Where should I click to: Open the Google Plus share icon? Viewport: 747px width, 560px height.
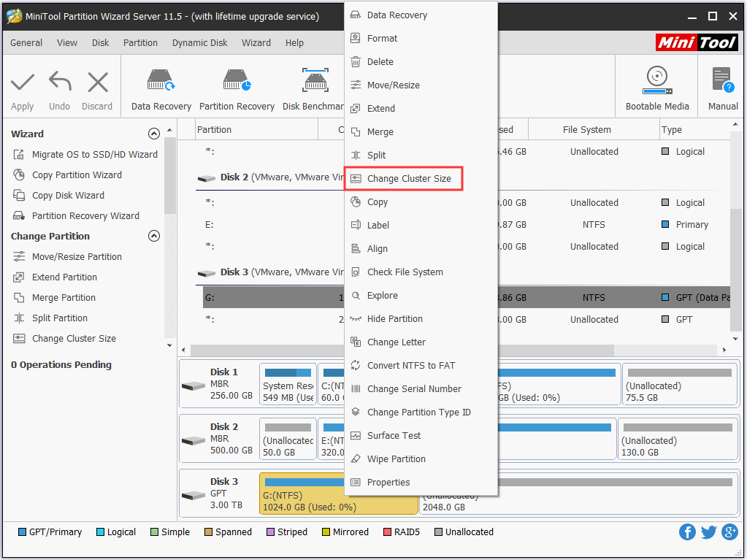[729, 532]
